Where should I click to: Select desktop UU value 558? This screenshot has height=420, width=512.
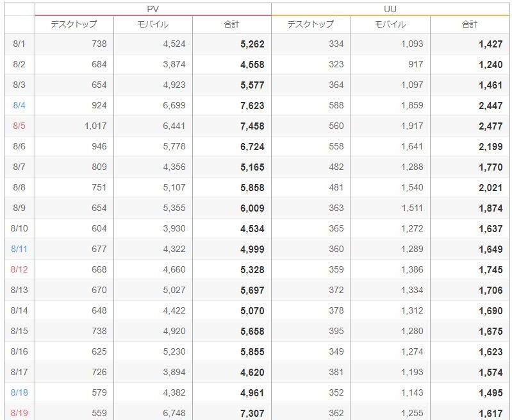click(x=336, y=146)
